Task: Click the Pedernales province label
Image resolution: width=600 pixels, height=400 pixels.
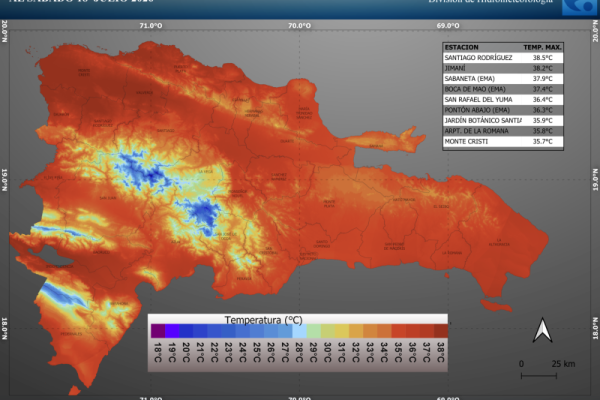Action: pos(71,334)
